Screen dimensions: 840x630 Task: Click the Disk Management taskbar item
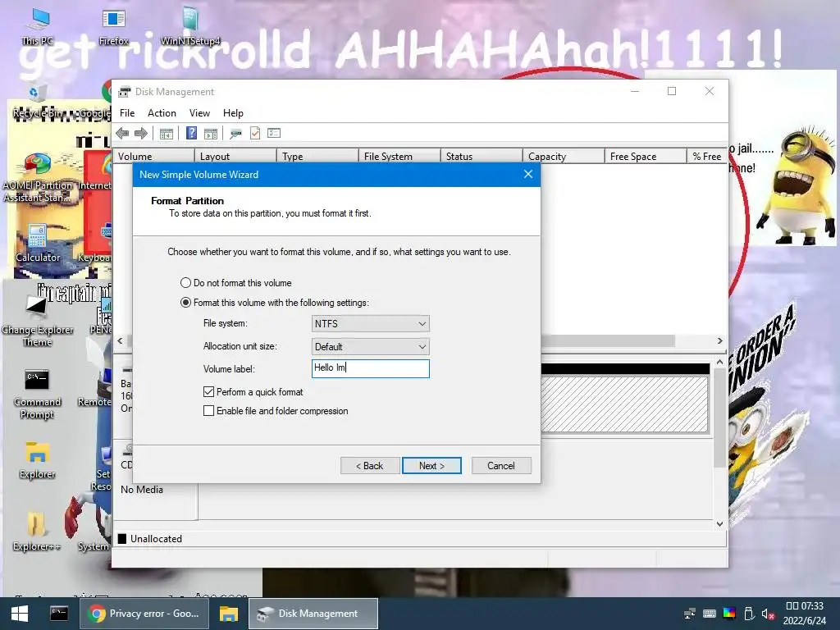click(313, 614)
